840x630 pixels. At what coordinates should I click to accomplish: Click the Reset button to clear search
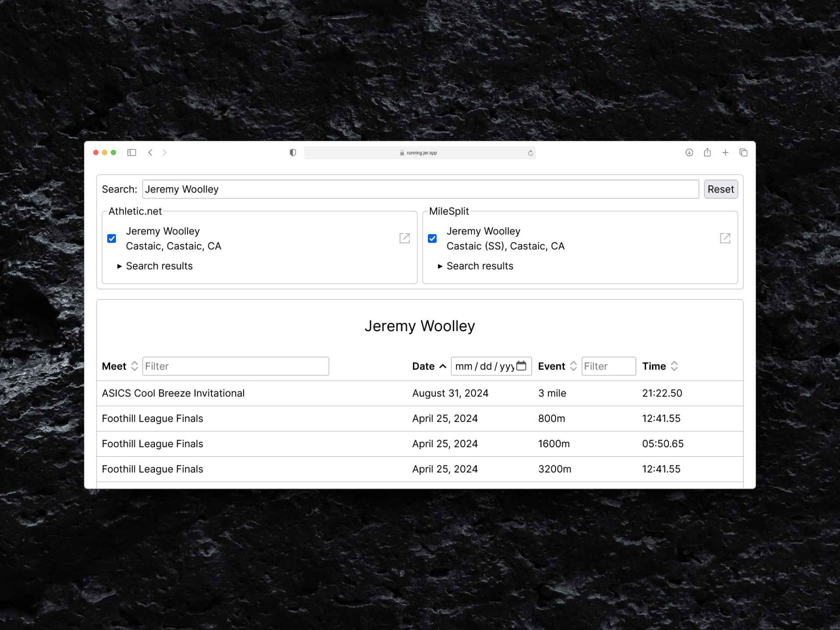pyautogui.click(x=720, y=189)
